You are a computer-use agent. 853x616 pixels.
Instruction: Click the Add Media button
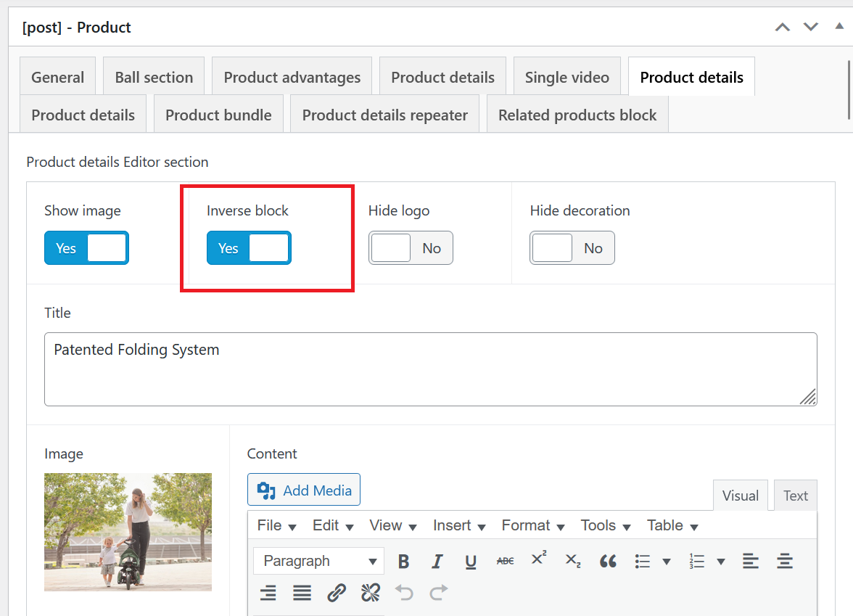tap(304, 490)
